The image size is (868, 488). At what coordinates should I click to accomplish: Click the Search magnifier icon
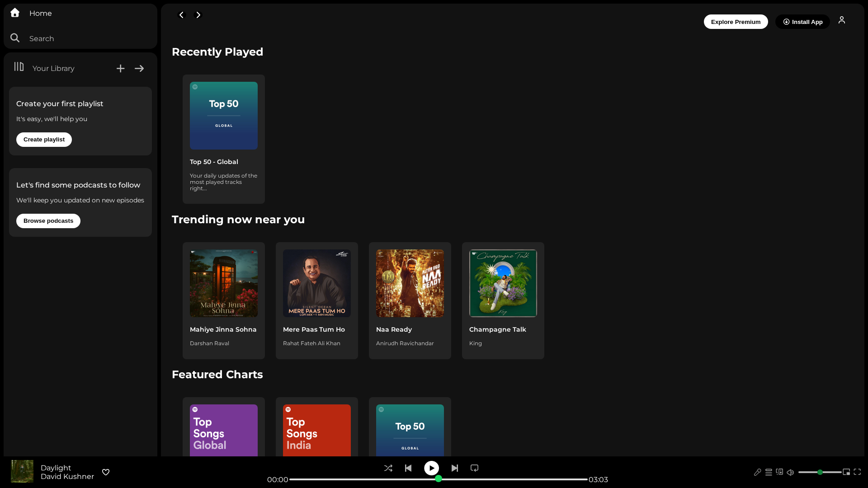coord(15,38)
